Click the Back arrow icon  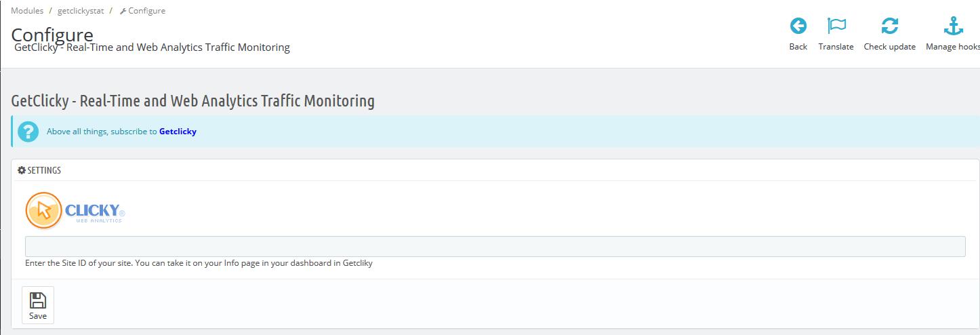(798, 26)
